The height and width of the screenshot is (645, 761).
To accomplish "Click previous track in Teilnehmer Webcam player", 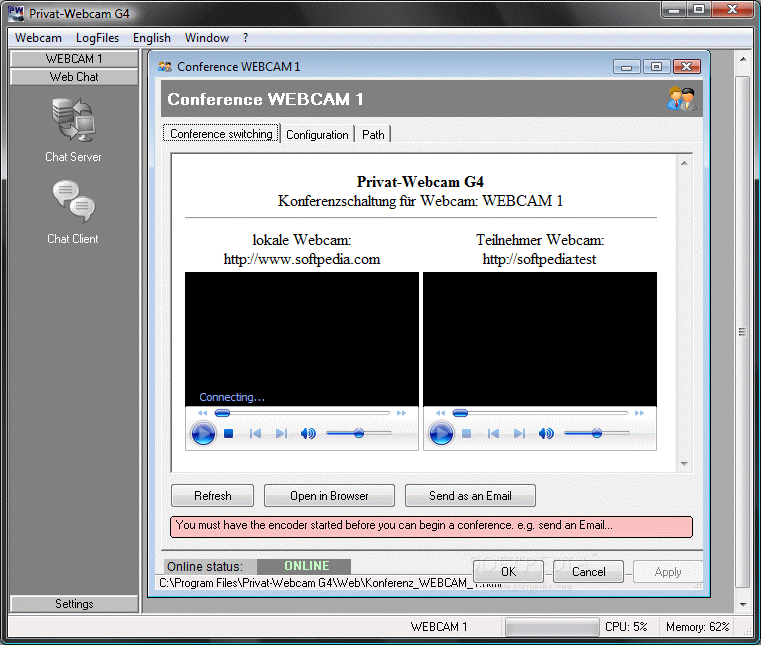I will coord(493,433).
